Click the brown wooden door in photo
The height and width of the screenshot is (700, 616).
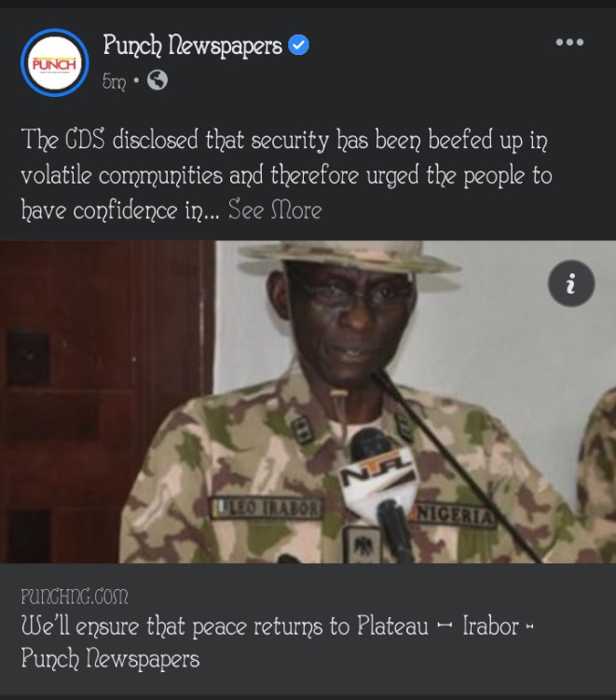coord(106,402)
